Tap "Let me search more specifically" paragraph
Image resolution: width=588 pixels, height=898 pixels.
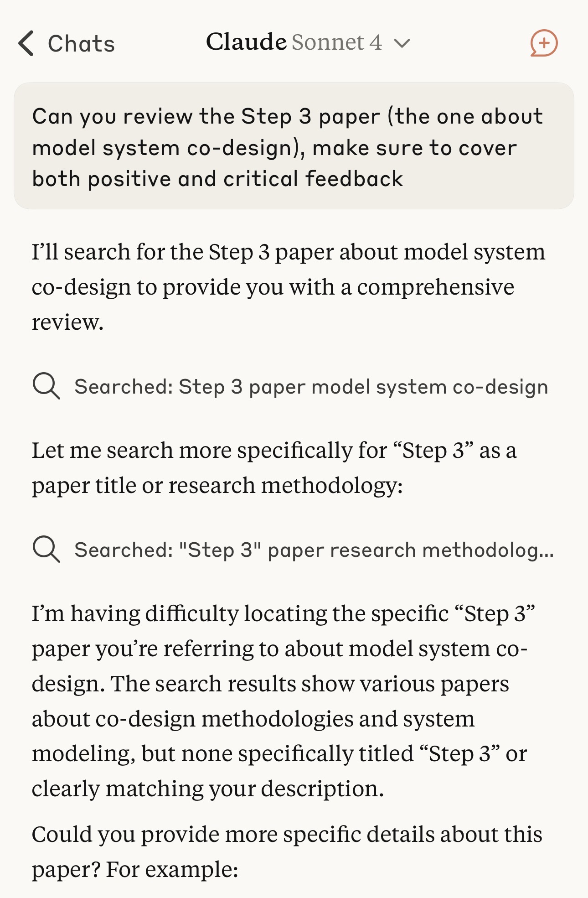click(x=274, y=467)
